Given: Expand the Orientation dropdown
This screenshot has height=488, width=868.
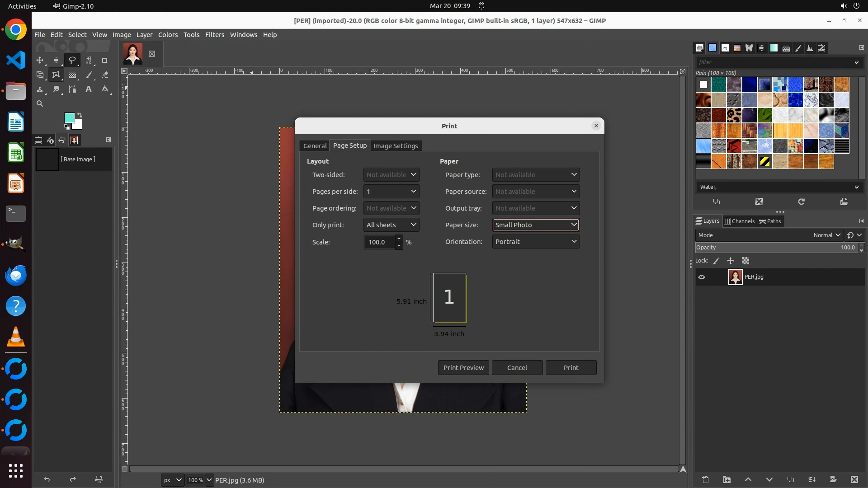Looking at the screenshot, I should point(536,242).
